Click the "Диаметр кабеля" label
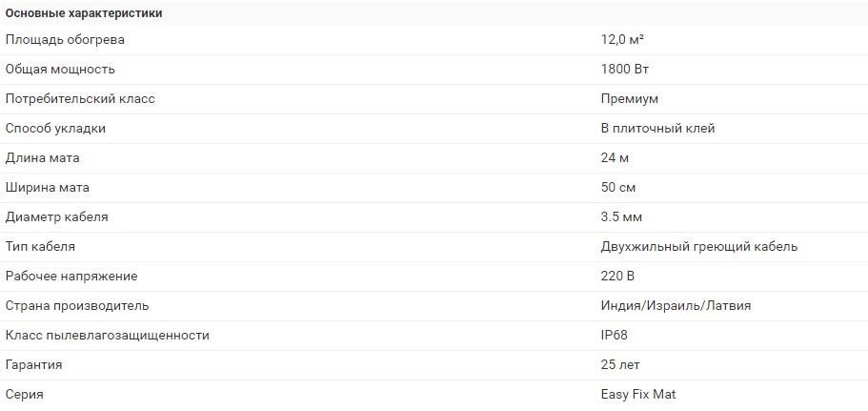868x411 pixels. point(57,217)
